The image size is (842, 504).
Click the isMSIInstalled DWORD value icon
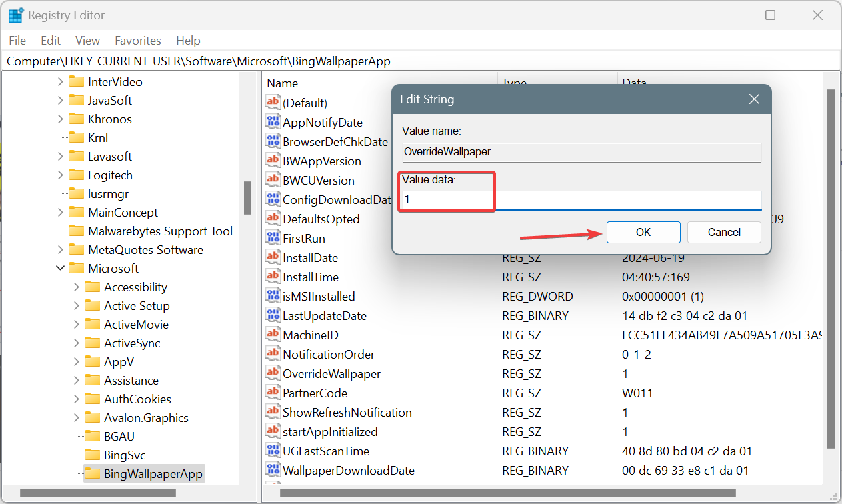point(273,296)
